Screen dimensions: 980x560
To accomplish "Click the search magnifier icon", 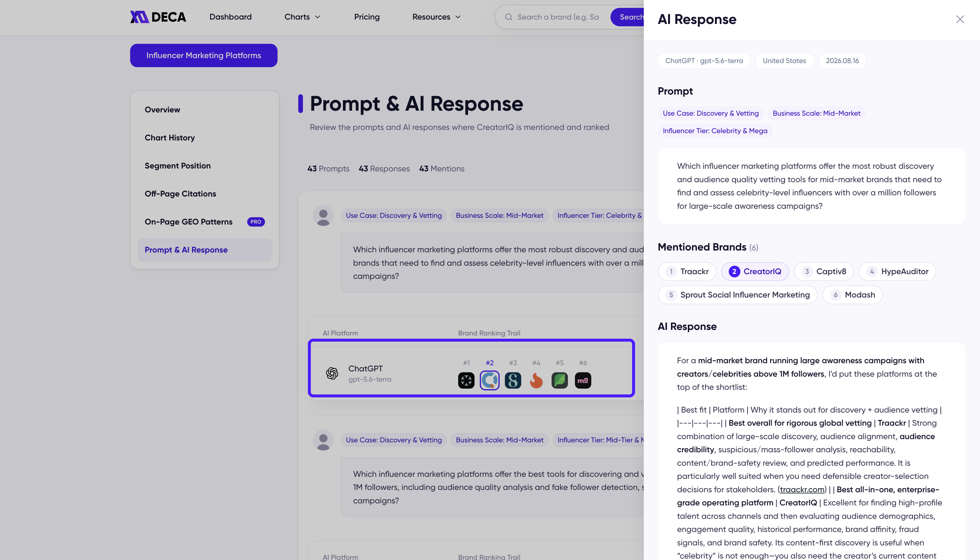I will click(x=508, y=17).
